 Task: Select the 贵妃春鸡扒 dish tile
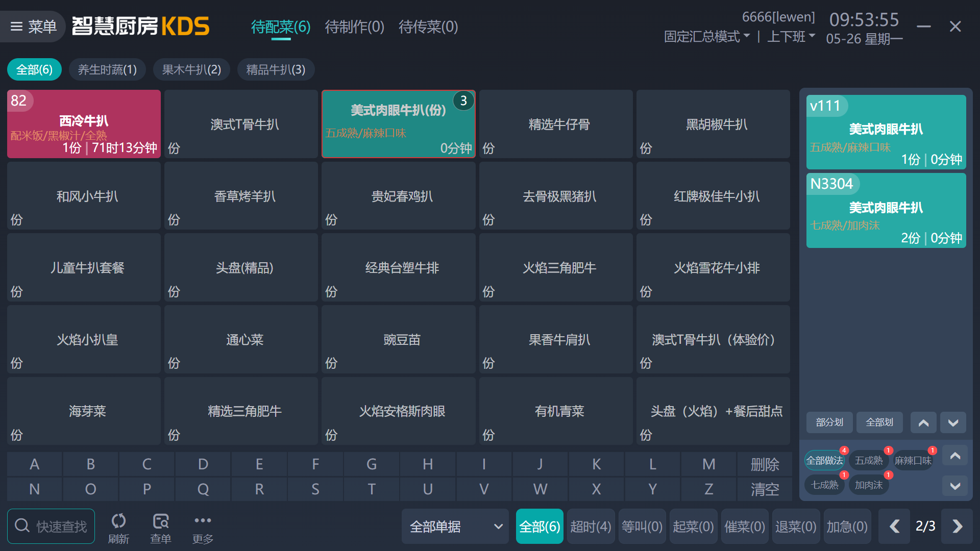tap(398, 196)
